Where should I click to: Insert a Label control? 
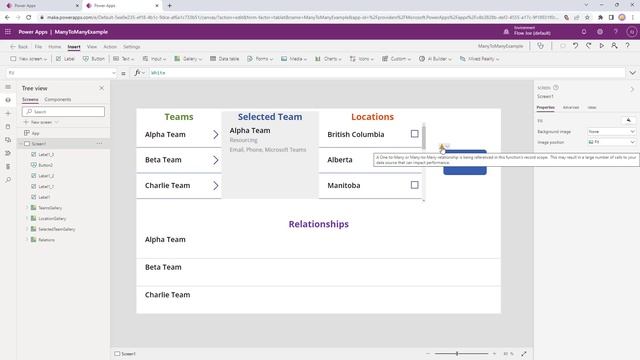point(65,59)
